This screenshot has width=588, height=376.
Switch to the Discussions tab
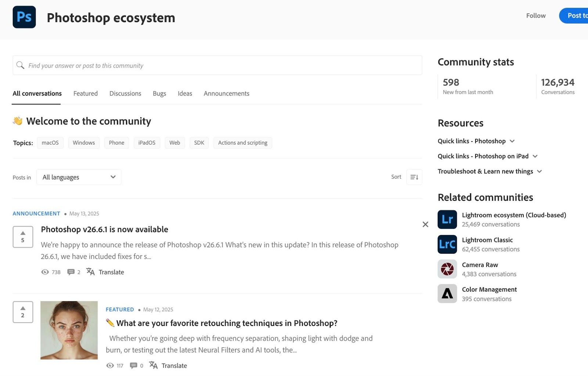click(125, 93)
